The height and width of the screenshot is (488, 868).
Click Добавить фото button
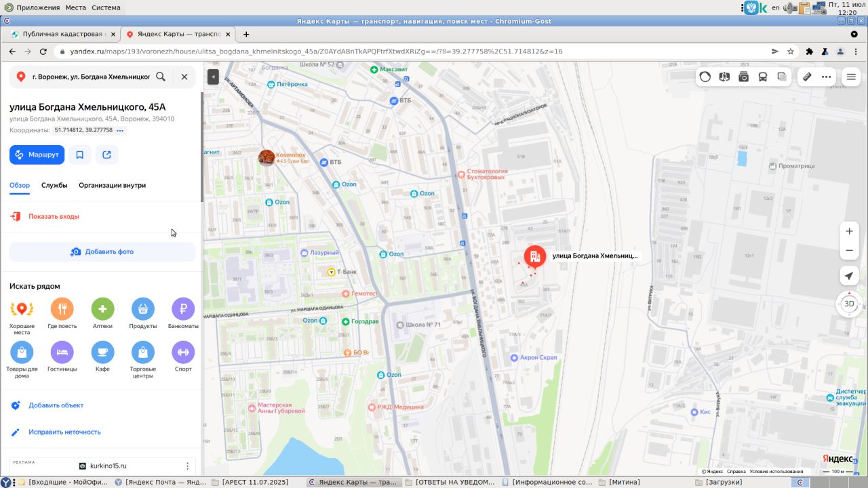pyautogui.click(x=102, y=251)
